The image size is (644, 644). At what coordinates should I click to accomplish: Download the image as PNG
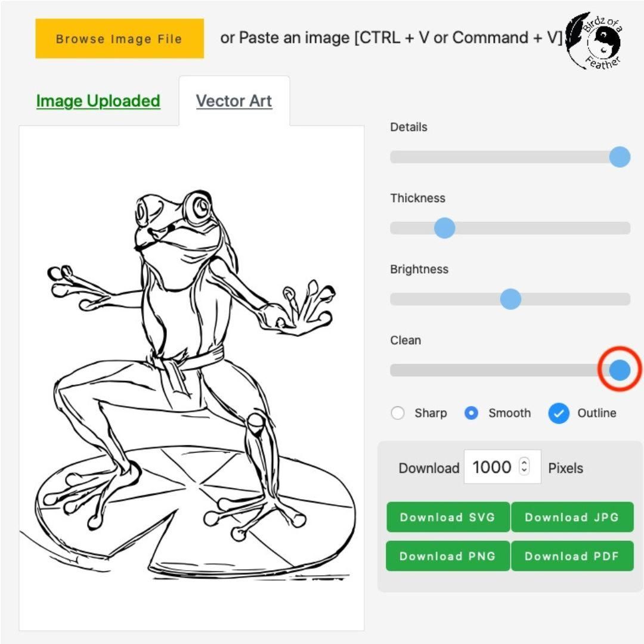pos(448,556)
